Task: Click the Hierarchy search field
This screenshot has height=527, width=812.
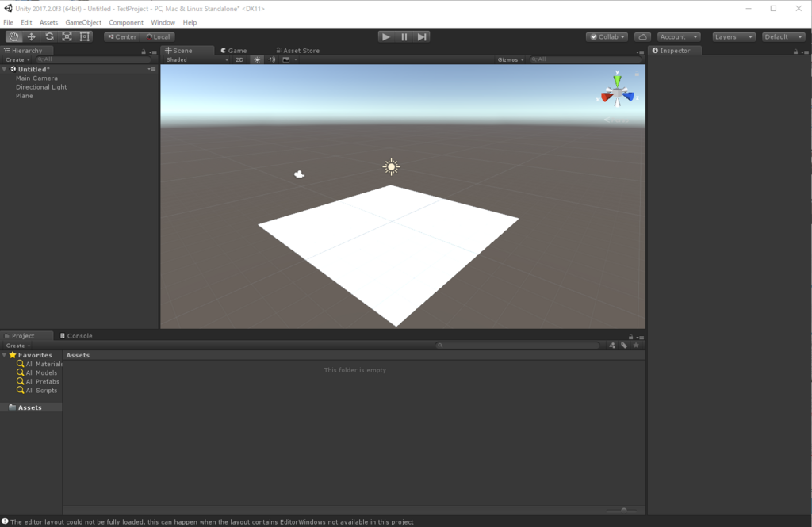Action: (x=94, y=59)
